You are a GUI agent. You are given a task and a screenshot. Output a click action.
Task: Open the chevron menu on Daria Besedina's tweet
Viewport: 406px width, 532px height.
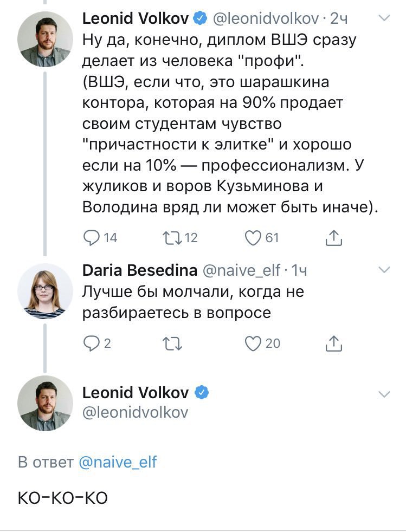384,270
